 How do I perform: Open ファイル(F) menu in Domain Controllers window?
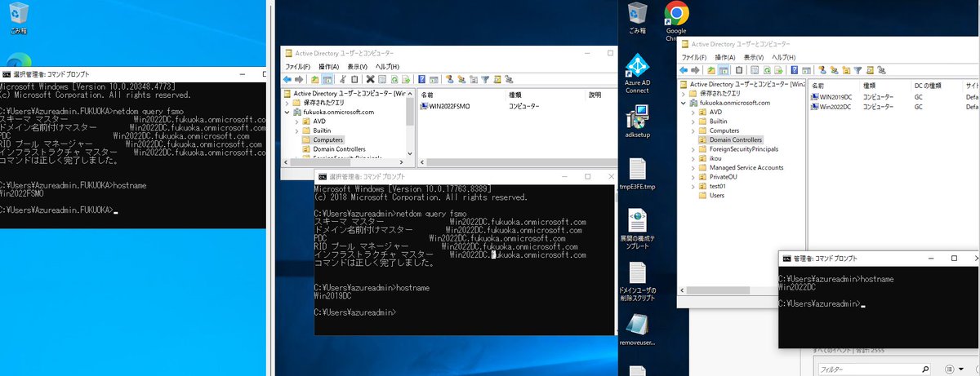(x=695, y=57)
